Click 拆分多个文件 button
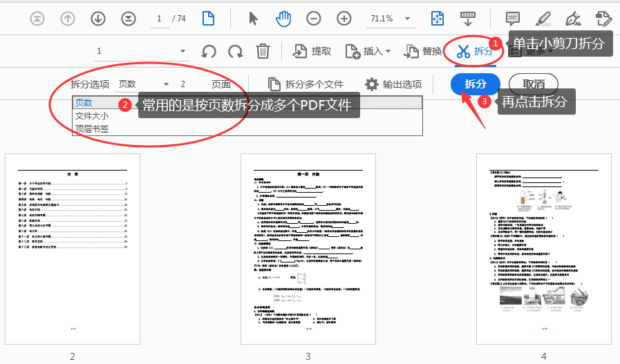620x364 pixels. point(306,84)
